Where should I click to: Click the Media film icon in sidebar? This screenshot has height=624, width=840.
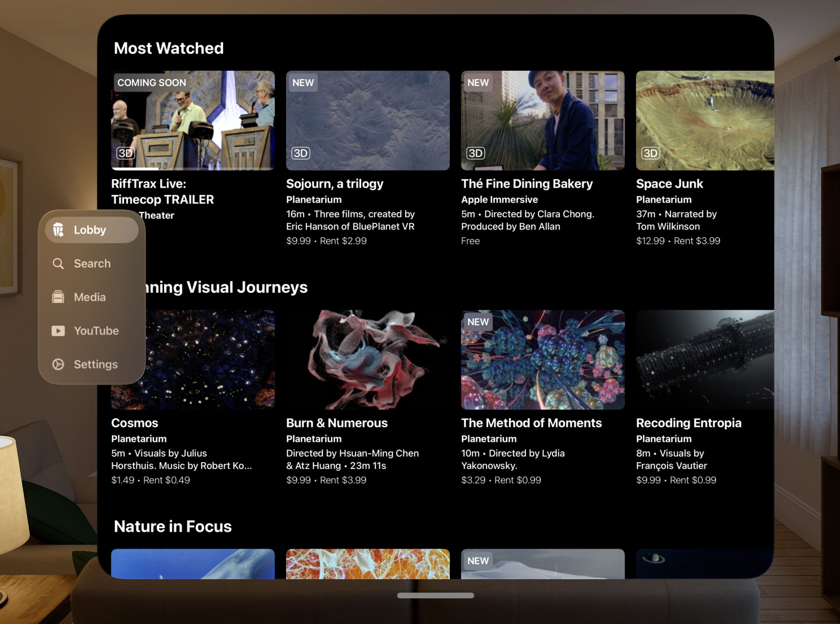coord(58,297)
